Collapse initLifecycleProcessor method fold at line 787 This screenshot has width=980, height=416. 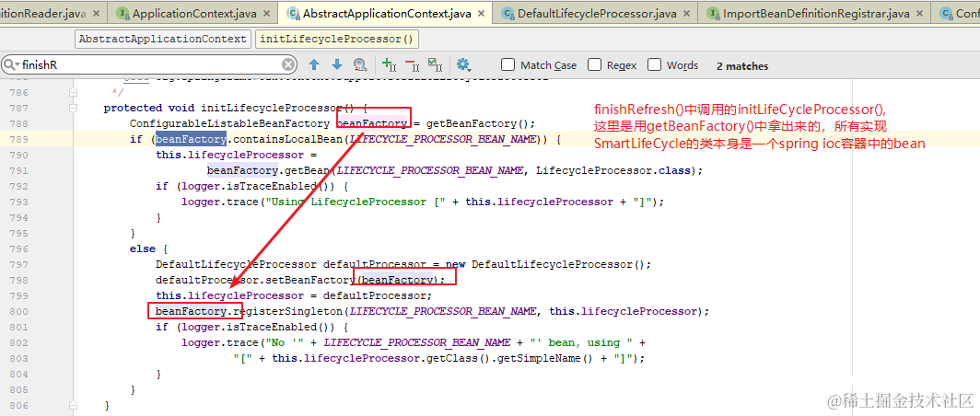pos(73,108)
